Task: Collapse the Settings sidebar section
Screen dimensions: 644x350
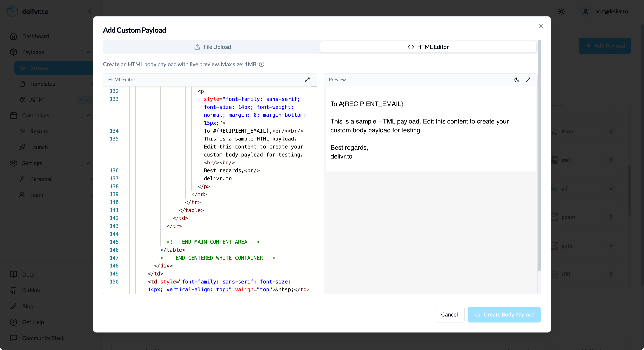Action: click(88, 163)
